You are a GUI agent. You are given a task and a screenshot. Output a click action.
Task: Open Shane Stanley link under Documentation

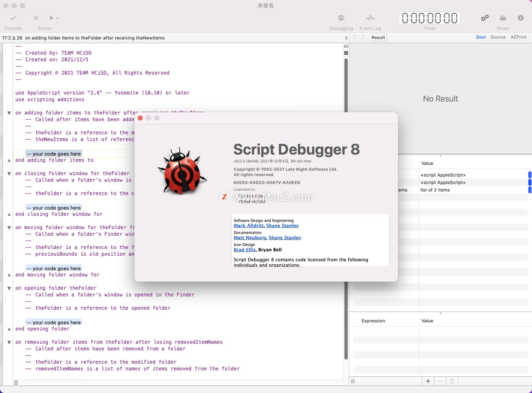pos(285,237)
